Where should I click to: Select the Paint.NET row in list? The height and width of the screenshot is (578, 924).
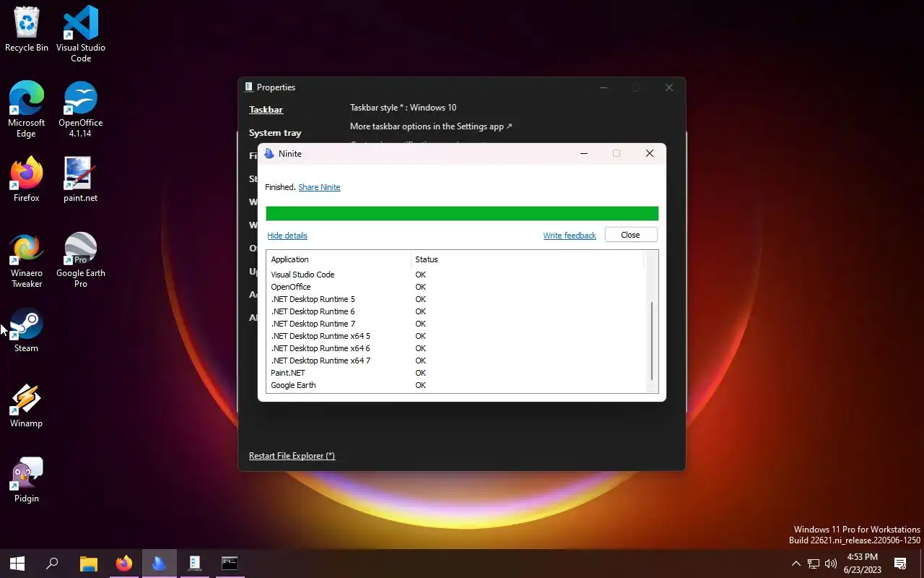(x=455, y=373)
